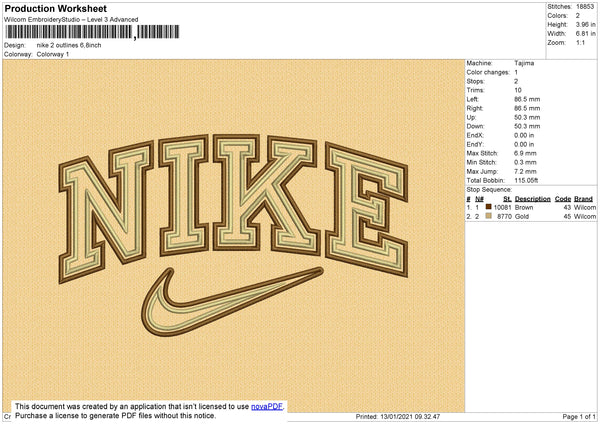Click the 'Code' column header
The width and height of the screenshot is (600, 424).
tap(562, 199)
